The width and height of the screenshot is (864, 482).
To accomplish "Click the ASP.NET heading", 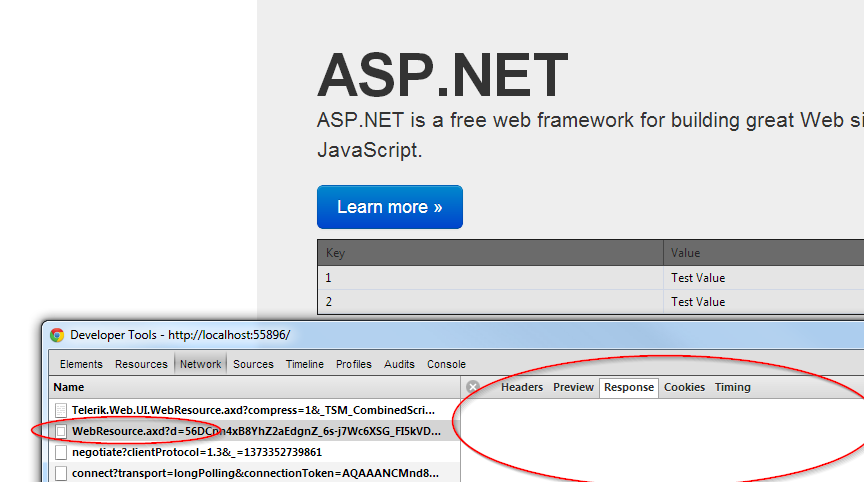I will (442, 75).
